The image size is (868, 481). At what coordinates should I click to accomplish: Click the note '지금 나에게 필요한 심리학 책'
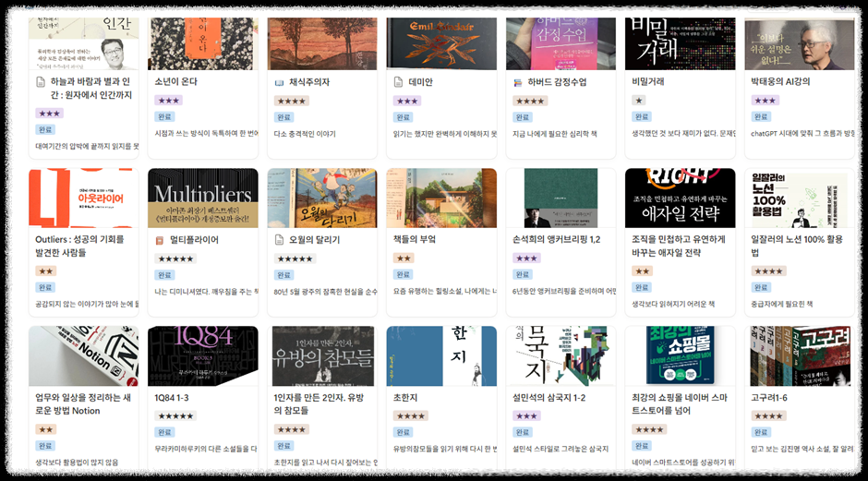pyautogui.click(x=555, y=134)
